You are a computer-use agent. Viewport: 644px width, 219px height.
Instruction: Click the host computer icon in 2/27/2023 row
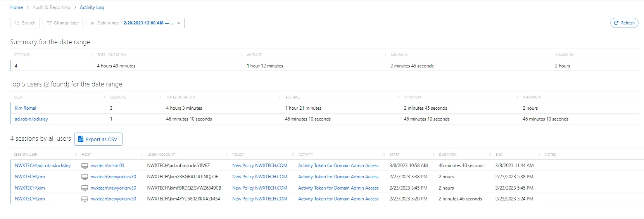tap(85, 177)
